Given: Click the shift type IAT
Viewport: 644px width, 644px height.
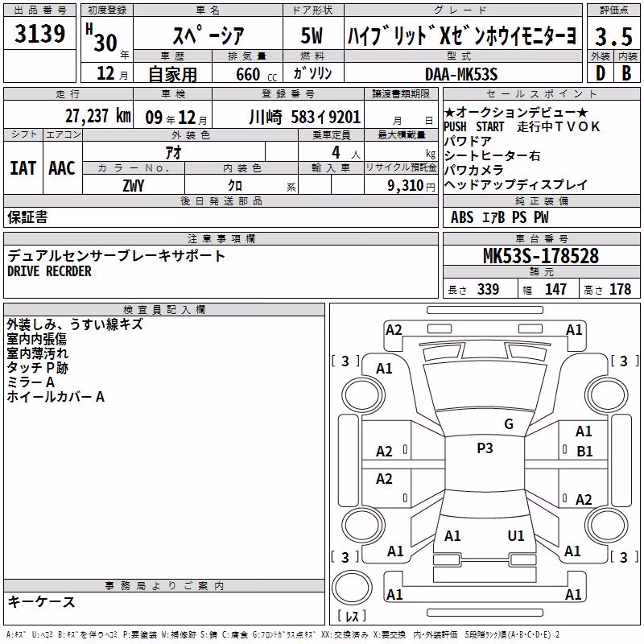Looking at the screenshot, I should 23,168.
